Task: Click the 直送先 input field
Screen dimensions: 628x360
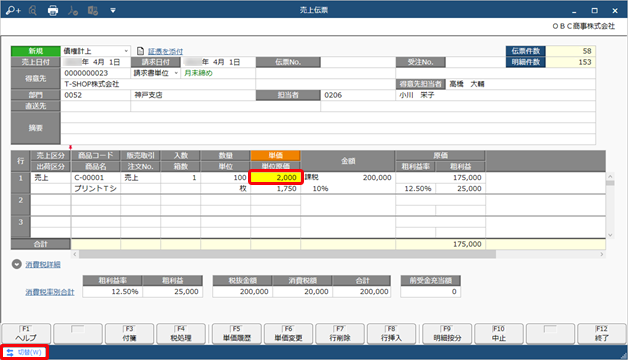Action: 95,106
